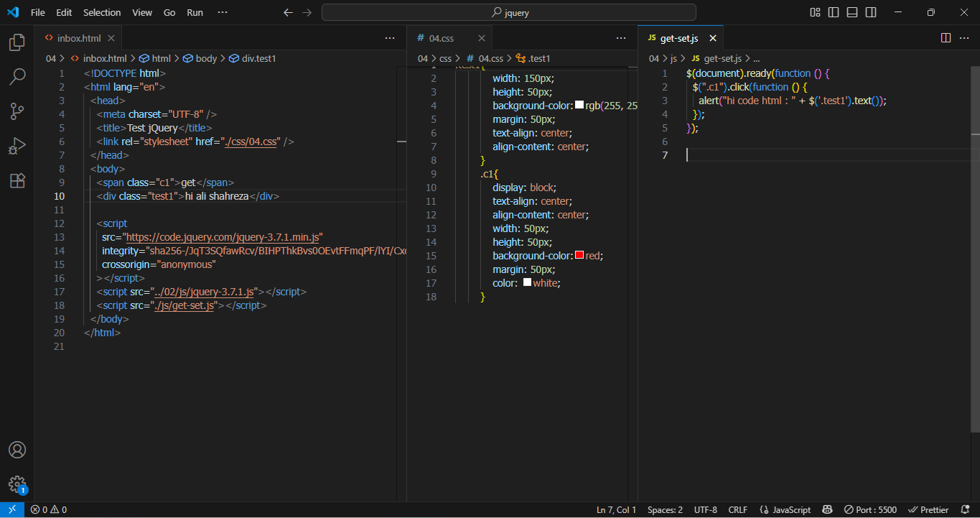Go back using the navigation arrow

[x=288, y=12]
